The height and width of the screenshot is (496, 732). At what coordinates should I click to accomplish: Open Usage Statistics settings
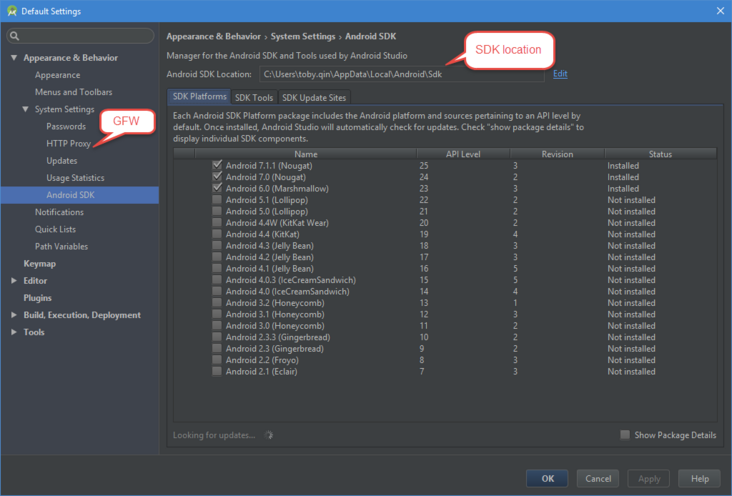(75, 177)
